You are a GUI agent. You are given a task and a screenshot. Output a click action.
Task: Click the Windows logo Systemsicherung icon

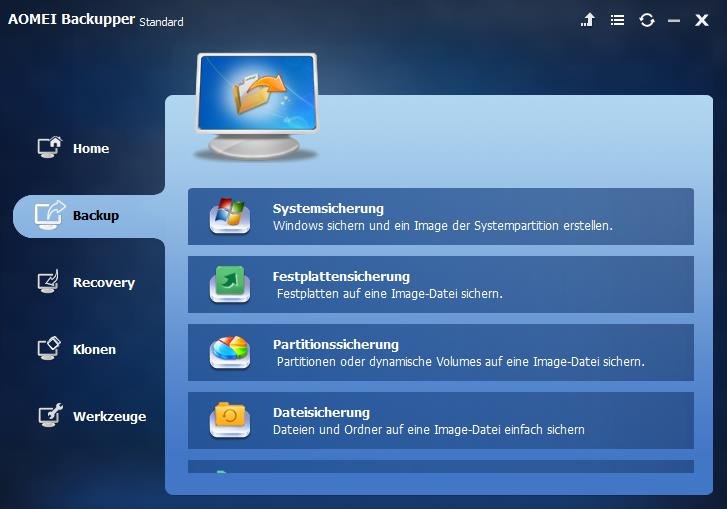point(230,216)
